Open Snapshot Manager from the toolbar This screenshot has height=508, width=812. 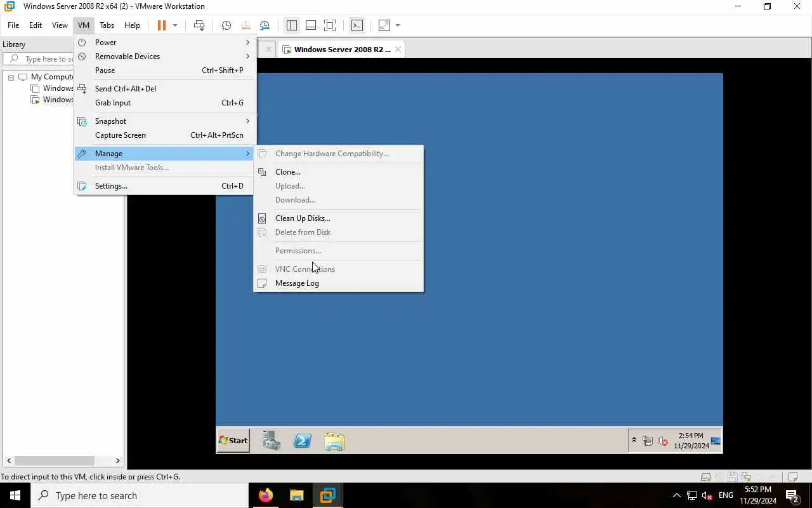(x=265, y=25)
